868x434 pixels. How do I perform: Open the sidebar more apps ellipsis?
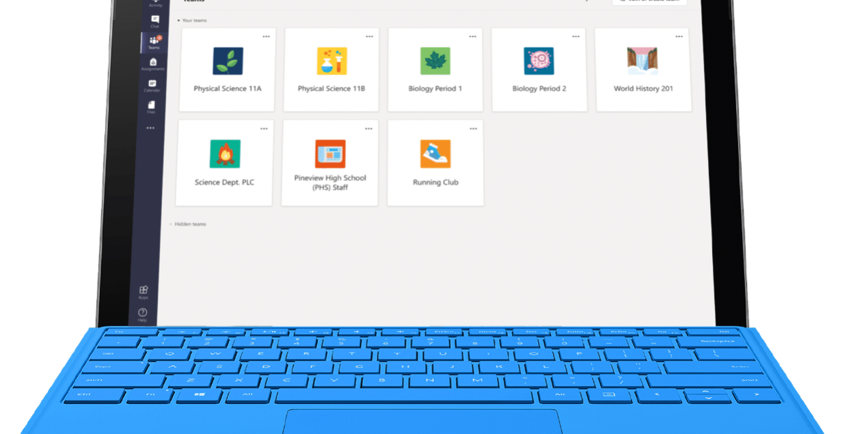(150, 128)
